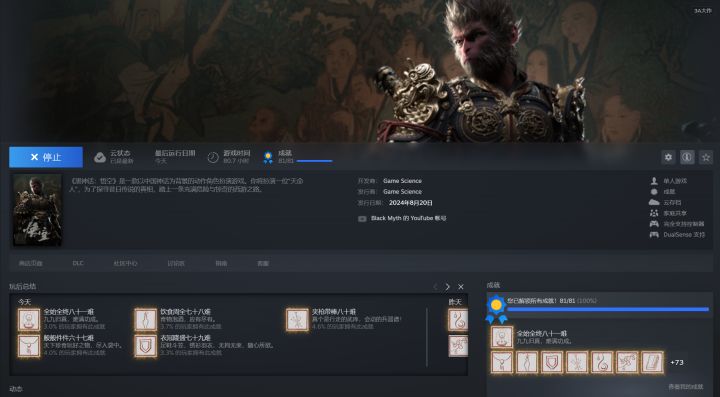Click the YouTube icon beside Black Myth link
This screenshot has width=720, height=397.
(362, 219)
